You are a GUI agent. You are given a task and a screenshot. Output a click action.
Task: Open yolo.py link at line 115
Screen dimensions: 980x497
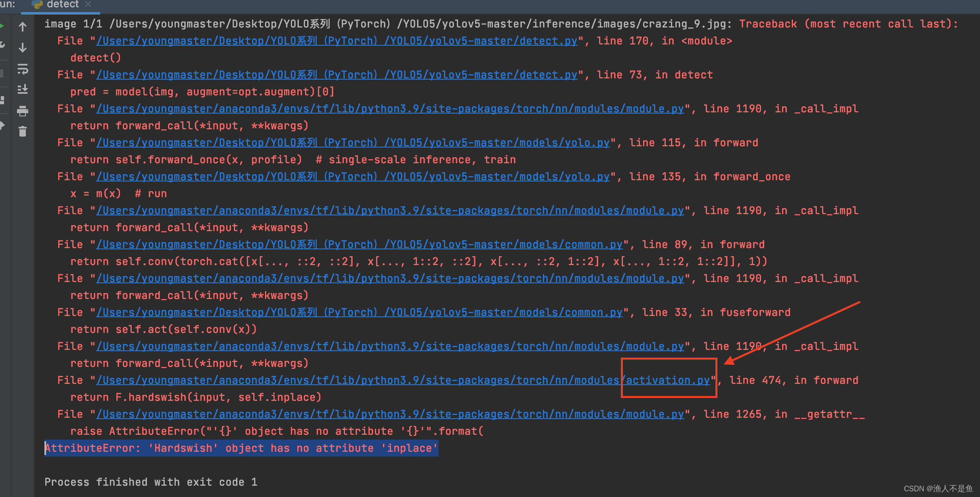point(353,142)
